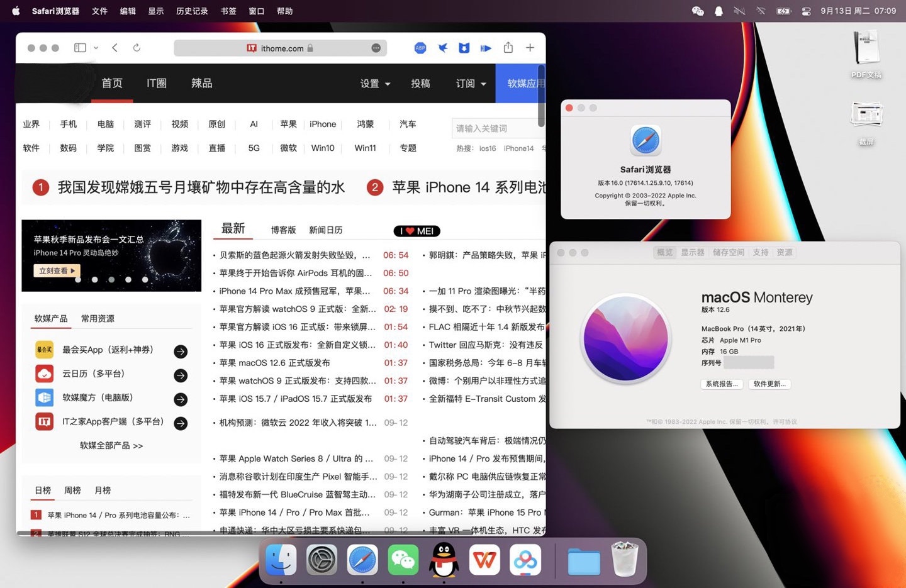Open the Apple menu
Screen dimensions: 906x588
click(16, 11)
